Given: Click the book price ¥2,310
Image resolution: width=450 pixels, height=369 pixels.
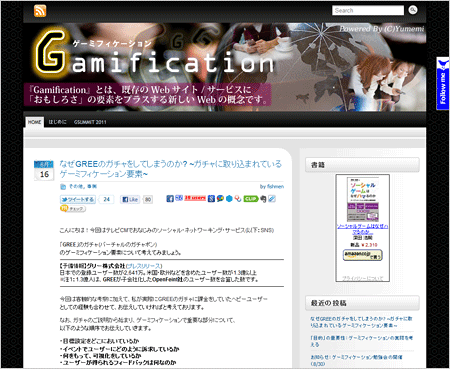Looking at the screenshot, I should (368, 245).
